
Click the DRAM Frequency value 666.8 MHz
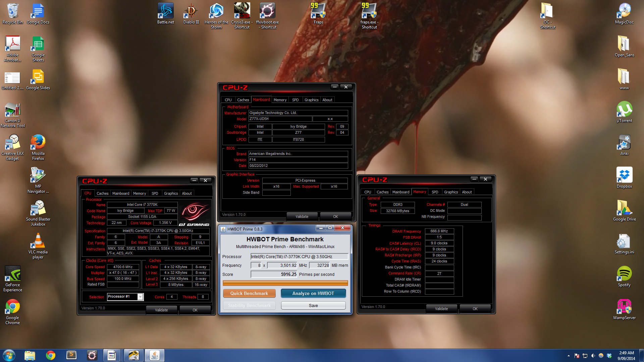(x=439, y=231)
